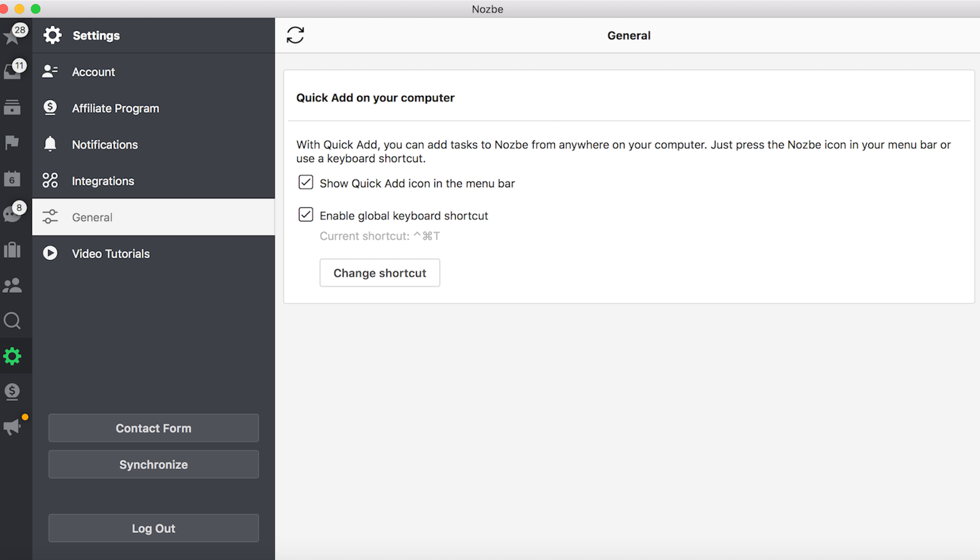Click 'Show Quick Add icon in the menu bar' label
Viewport: 980px width, 560px height.
(x=417, y=183)
